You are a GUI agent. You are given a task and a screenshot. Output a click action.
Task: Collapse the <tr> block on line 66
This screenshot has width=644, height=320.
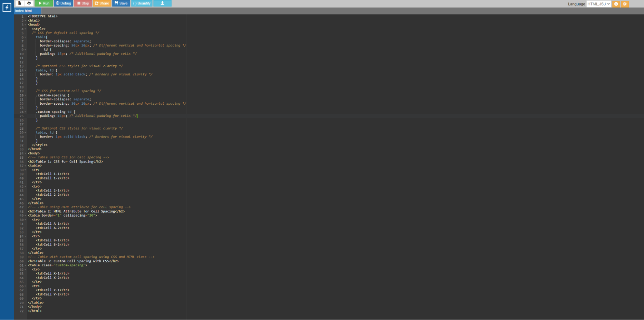(25, 286)
